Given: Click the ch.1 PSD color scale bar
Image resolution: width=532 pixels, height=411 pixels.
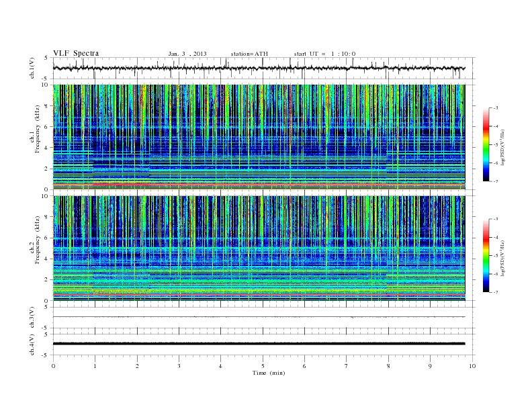Looking at the screenshot, I should click(x=486, y=144).
